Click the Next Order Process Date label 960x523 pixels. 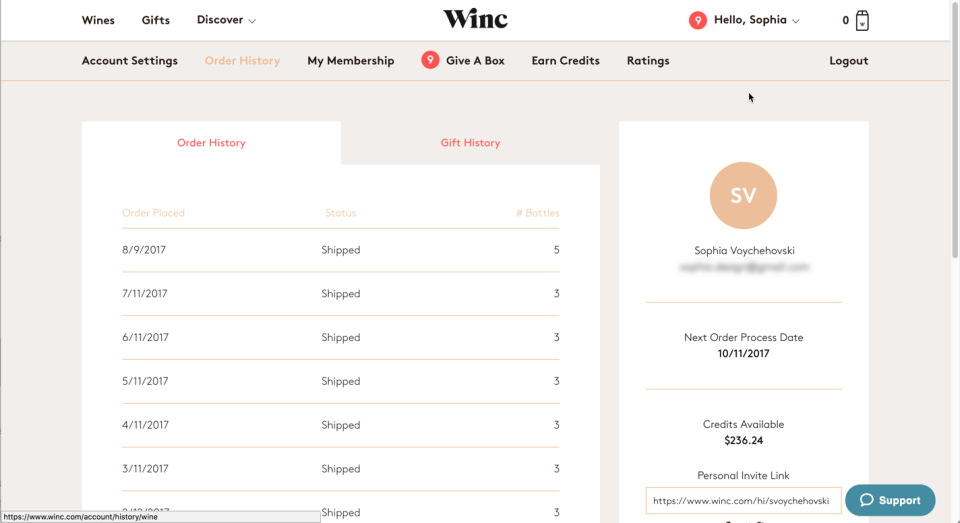tap(743, 337)
